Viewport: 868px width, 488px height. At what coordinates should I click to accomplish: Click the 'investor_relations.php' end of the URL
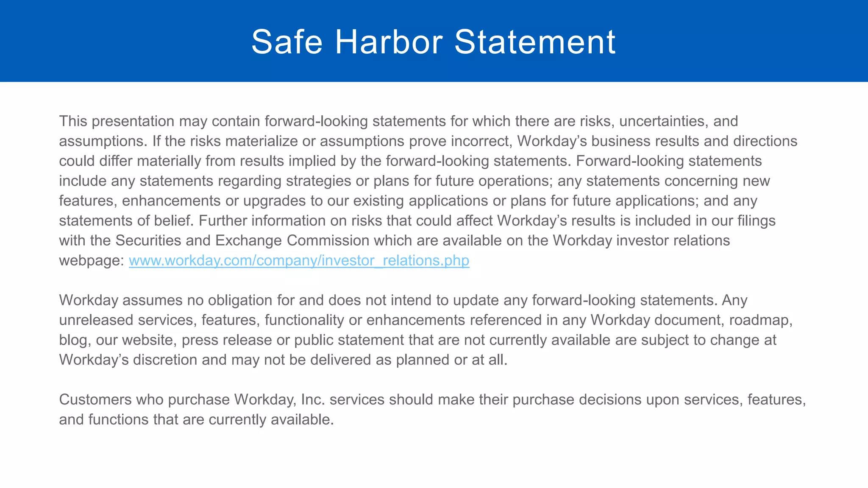tap(395, 261)
